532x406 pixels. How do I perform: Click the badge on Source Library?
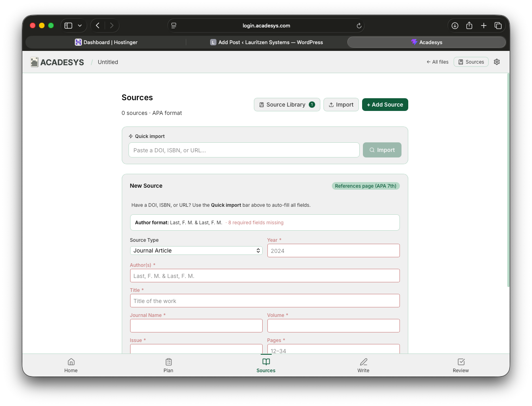[312, 105]
